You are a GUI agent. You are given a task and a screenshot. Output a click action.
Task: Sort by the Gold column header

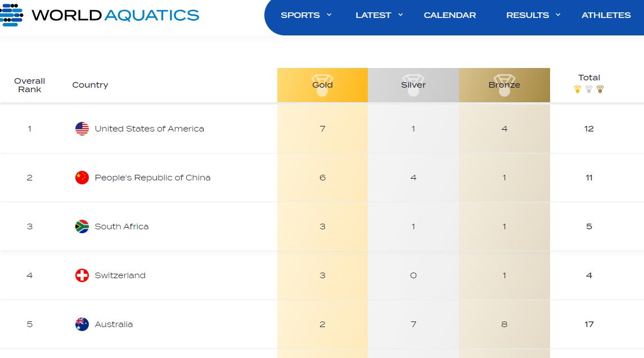[322, 85]
